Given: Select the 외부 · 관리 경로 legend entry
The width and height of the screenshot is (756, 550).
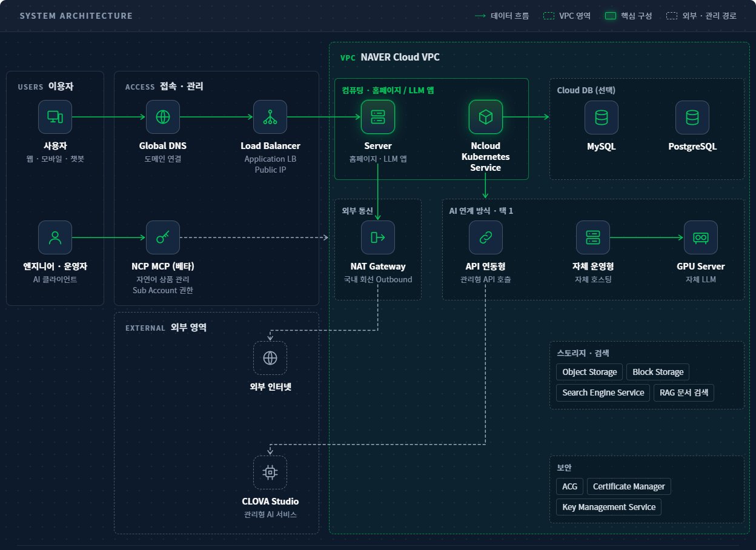Looking at the screenshot, I should point(701,16).
